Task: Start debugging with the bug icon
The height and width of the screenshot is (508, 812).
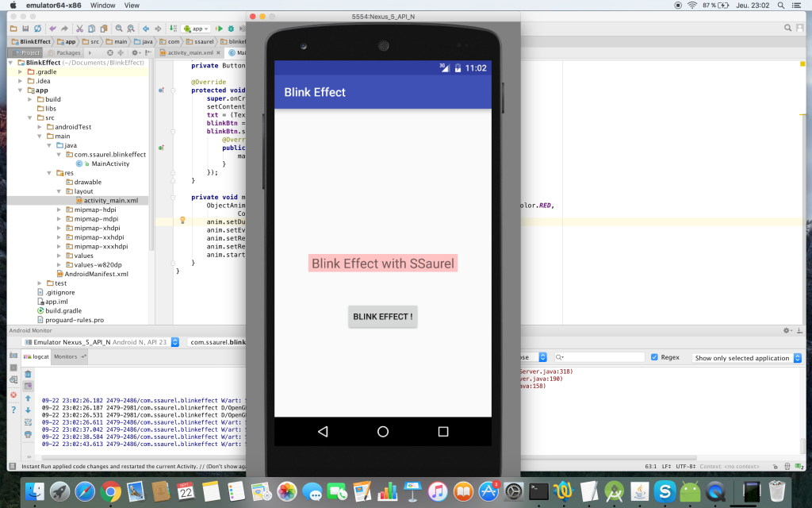Action: click(232, 28)
